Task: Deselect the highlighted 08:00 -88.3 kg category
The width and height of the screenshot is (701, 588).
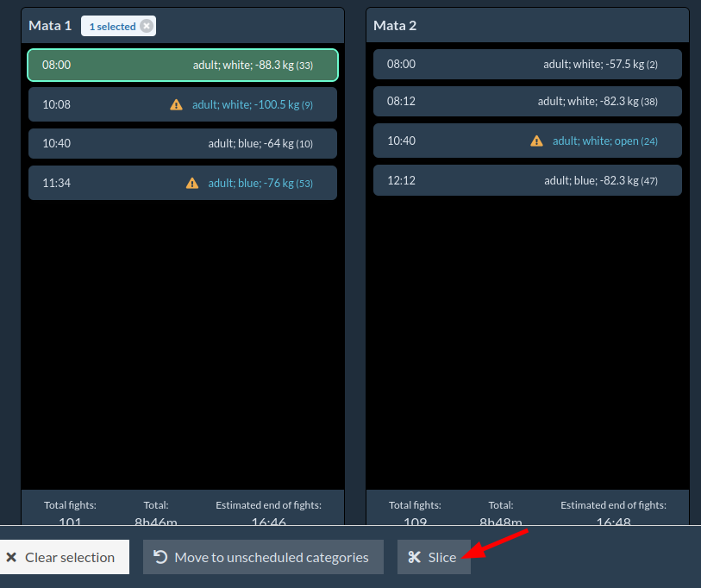Action: 183,66
